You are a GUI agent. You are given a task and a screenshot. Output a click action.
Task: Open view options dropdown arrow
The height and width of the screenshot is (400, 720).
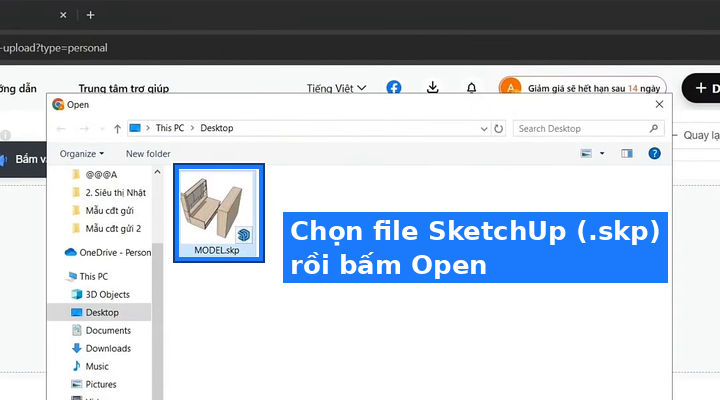click(x=602, y=153)
